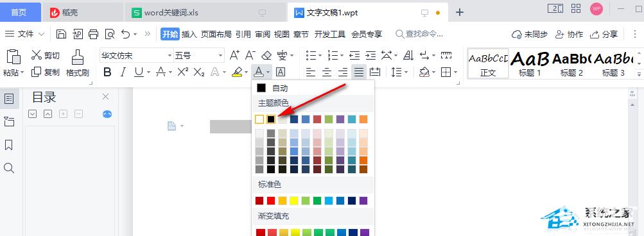This screenshot has width=644, height=236.
Task: Toggle Bold formatting
Action: point(108,72)
